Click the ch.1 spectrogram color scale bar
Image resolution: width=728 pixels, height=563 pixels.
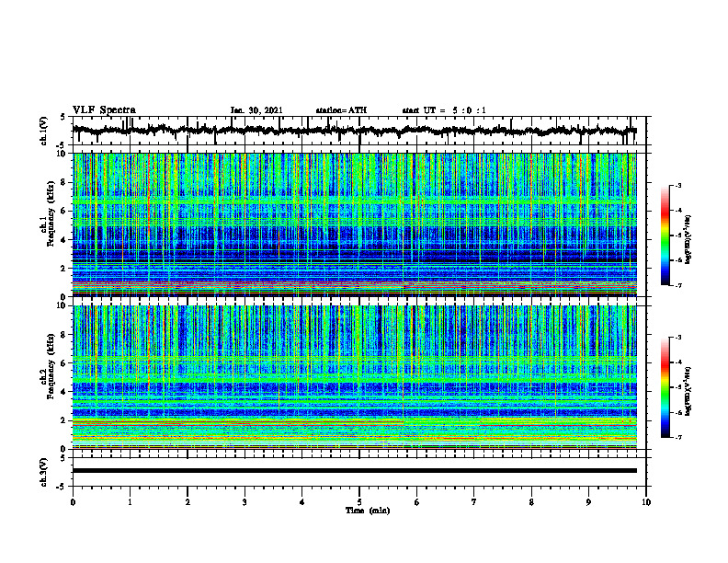[x=665, y=236]
